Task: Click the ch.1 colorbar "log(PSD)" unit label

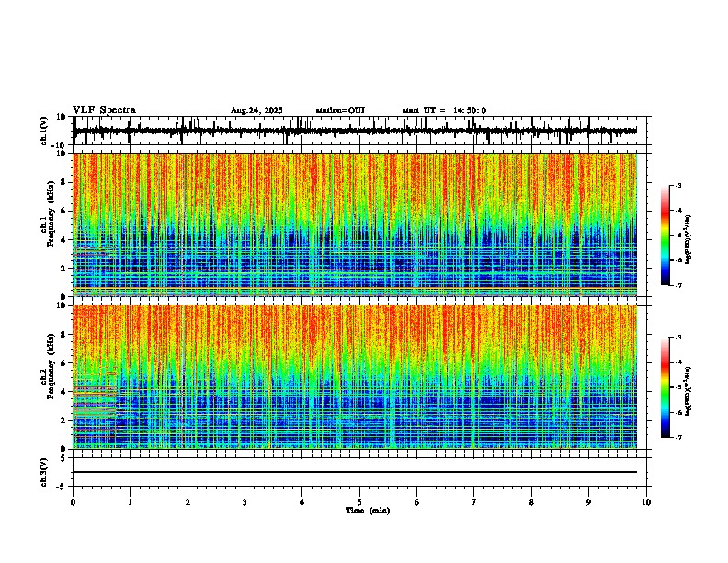Action: (688, 239)
